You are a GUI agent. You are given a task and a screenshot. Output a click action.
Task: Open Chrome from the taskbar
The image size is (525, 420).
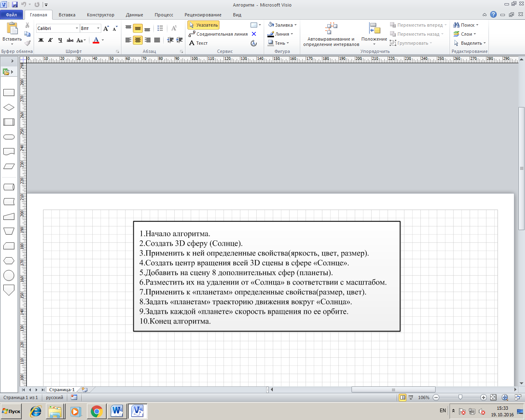(x=96, y=411)
